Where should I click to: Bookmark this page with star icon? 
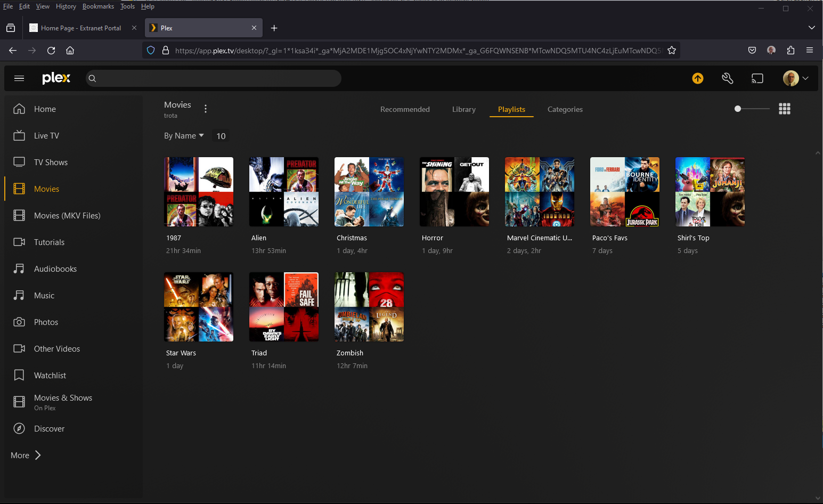(672, 51)
